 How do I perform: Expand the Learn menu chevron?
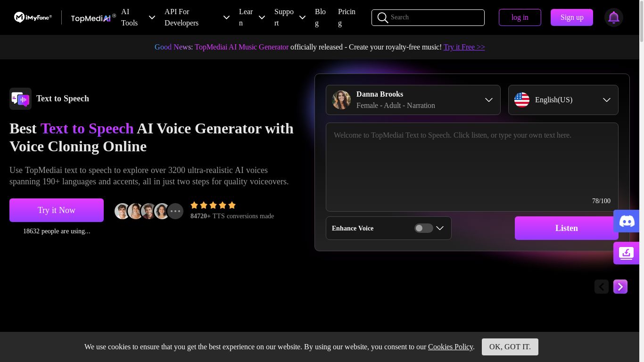click(x=262, y=17)
